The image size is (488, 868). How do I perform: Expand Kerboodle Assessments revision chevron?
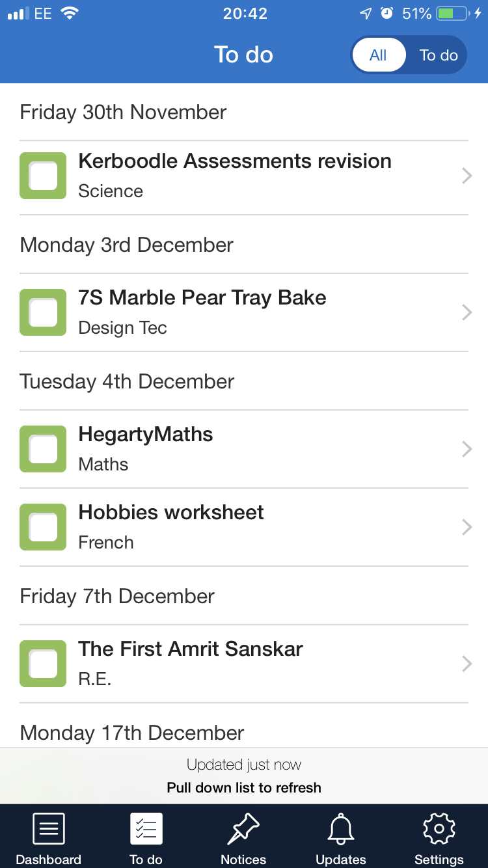tap(466, 176)
